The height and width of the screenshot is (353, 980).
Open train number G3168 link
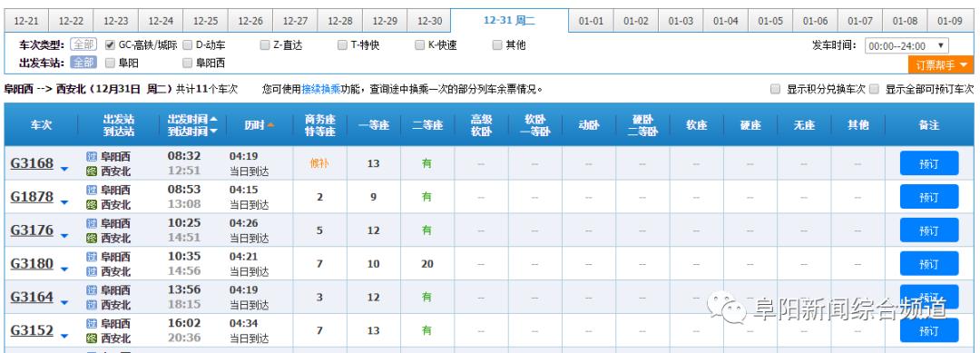32,163
